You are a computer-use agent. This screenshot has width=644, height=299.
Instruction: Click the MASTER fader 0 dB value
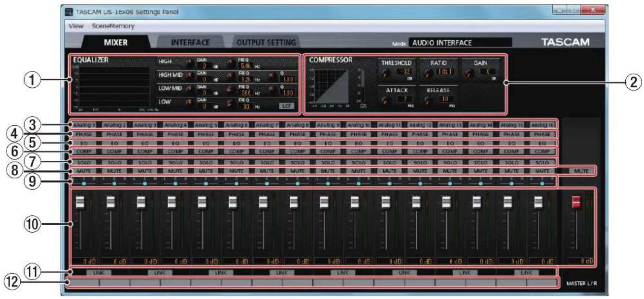pyautogui.click(x=581, y=261)
